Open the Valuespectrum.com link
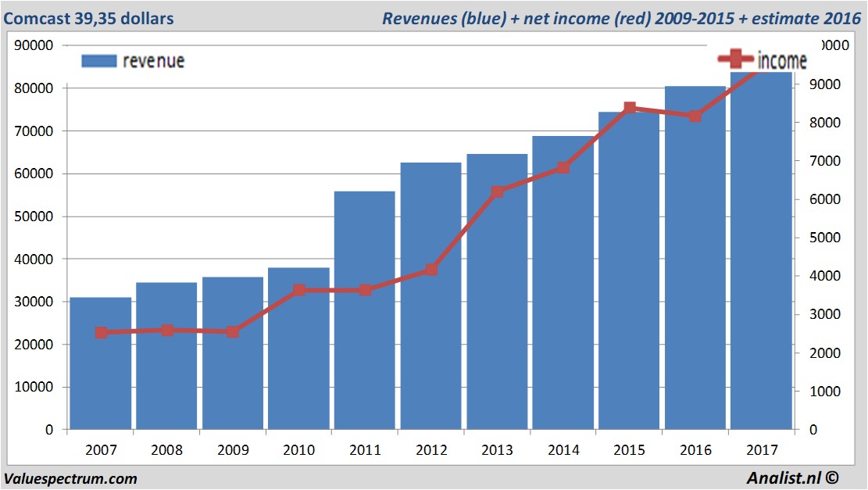Image resolution: width=868 pixels, height=490 pixels. tap(70, 478)
